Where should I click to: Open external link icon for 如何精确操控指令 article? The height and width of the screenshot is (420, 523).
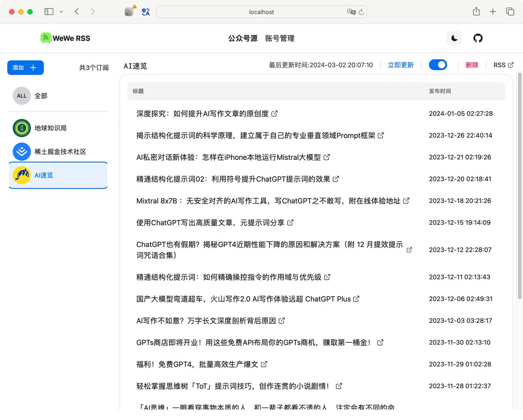[x=327, y=277]
